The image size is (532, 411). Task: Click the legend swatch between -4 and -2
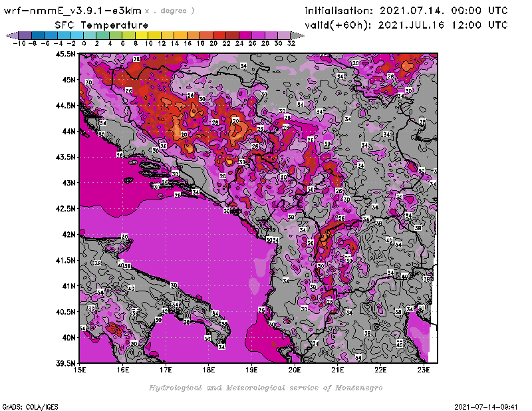[x=64, y=35]
